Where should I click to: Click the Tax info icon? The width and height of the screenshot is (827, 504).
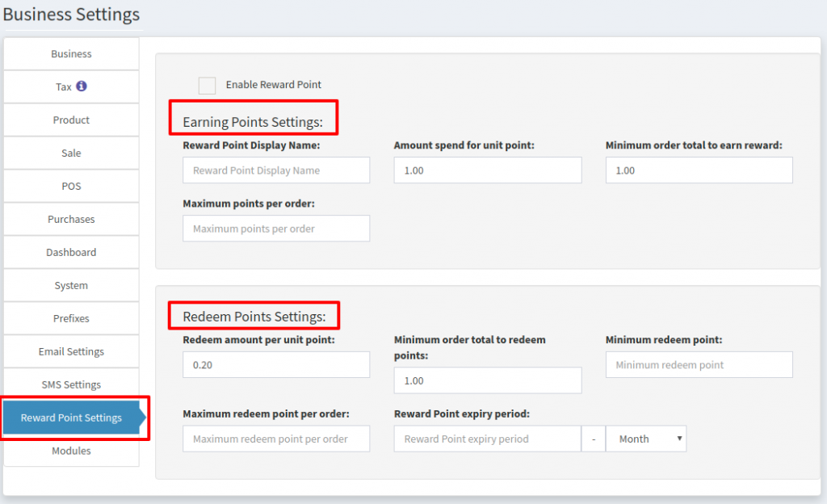82,86
